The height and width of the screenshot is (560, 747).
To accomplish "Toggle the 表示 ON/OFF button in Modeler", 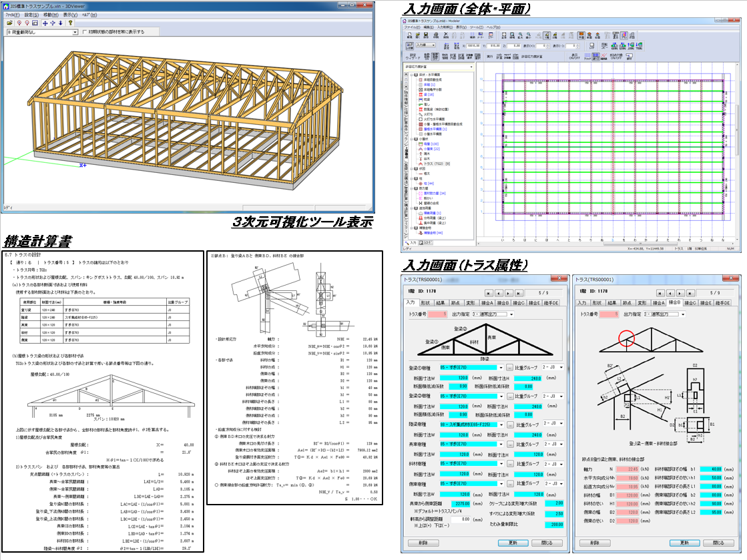I will point(573,57).
